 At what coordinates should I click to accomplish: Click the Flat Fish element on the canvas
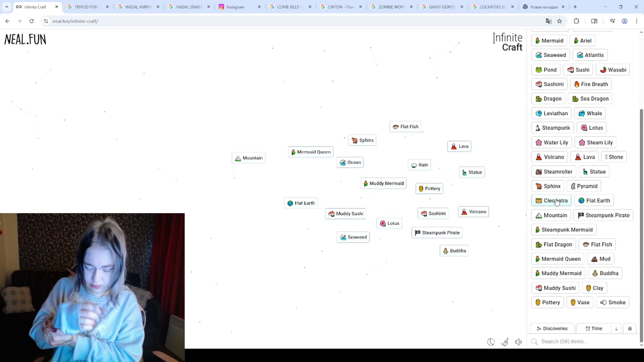pyautogui.click(x=405, y=127)
